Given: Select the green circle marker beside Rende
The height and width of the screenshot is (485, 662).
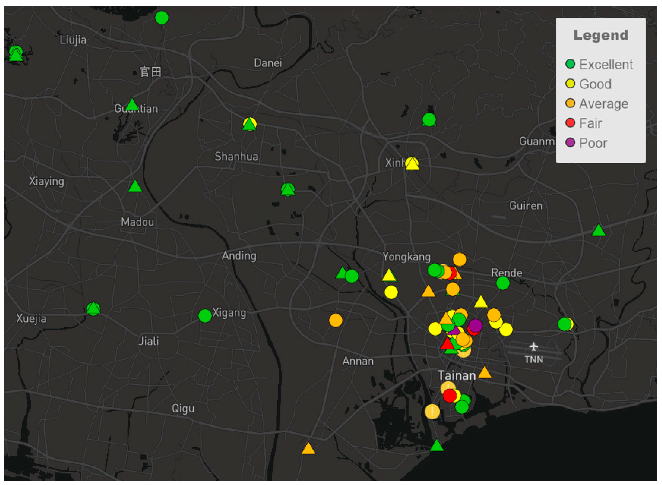Looking at the screenshot, I should click(503, 283).
